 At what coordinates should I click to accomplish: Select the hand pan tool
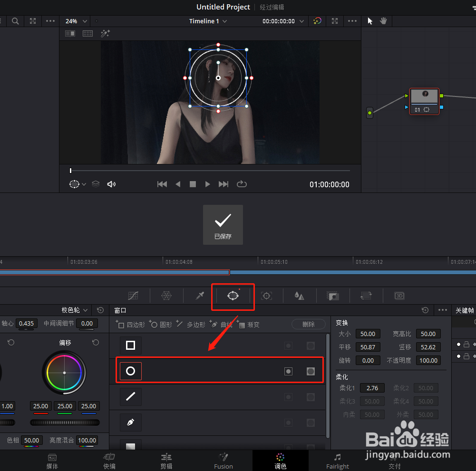click(383, 21)
